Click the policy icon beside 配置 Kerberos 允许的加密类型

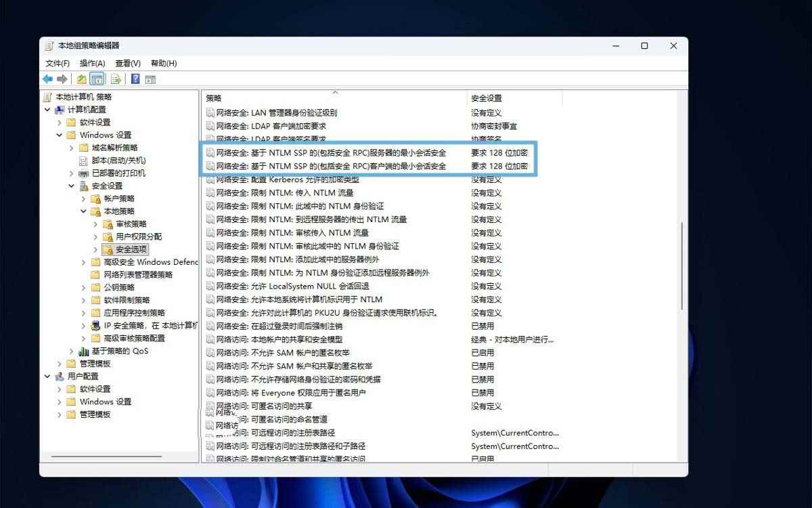(x=210, y=179)
